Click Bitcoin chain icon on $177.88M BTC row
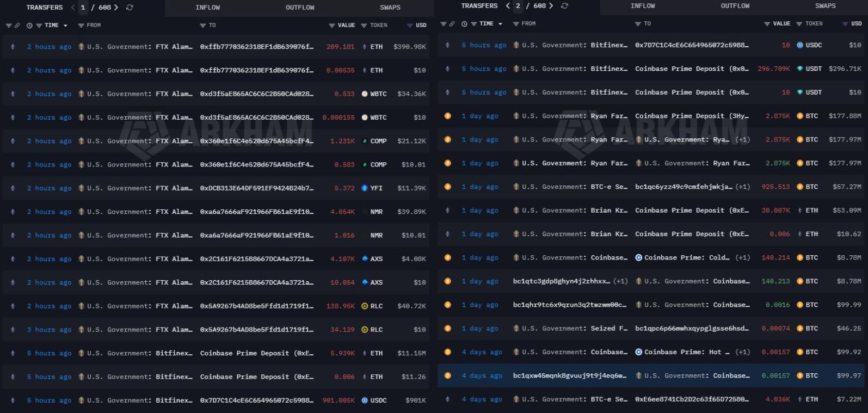This screenshot has height=413, width=868. pos(447,116)
